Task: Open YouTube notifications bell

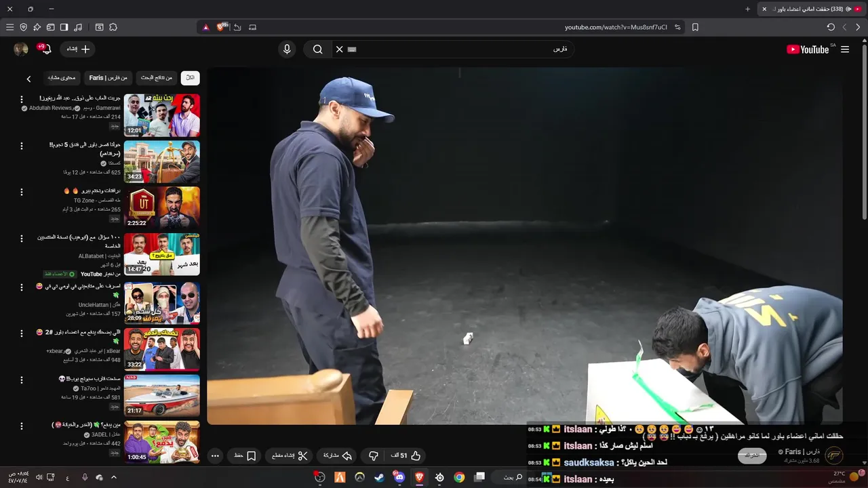Action: 45,49
